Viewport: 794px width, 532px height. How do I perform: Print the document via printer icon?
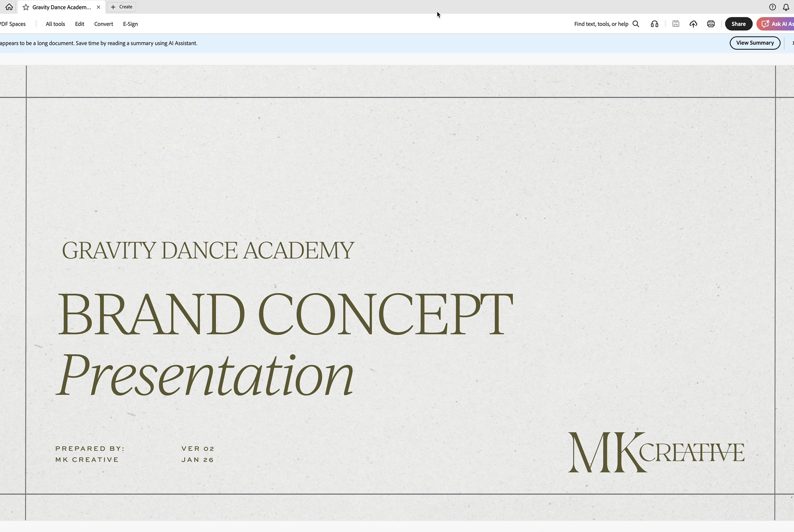[711, 24]
